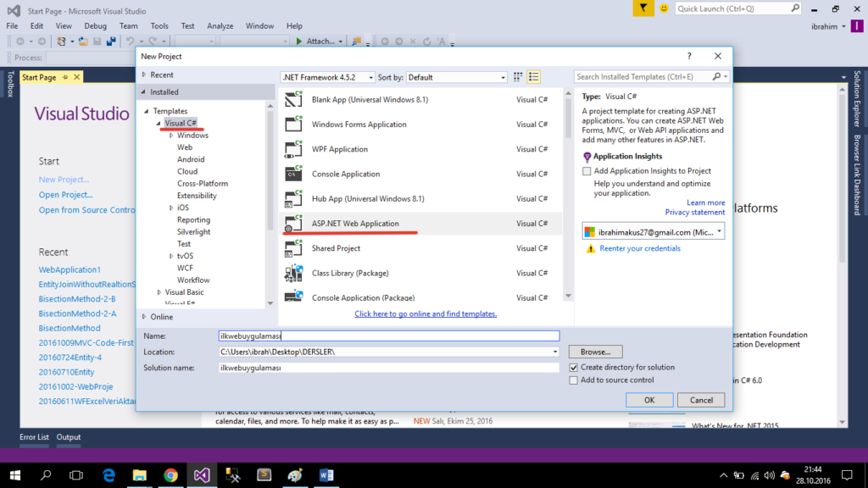The height and width of the screenshot is (488, 868).
Task: Switch to the Error List tab
Action: [34, 437]
